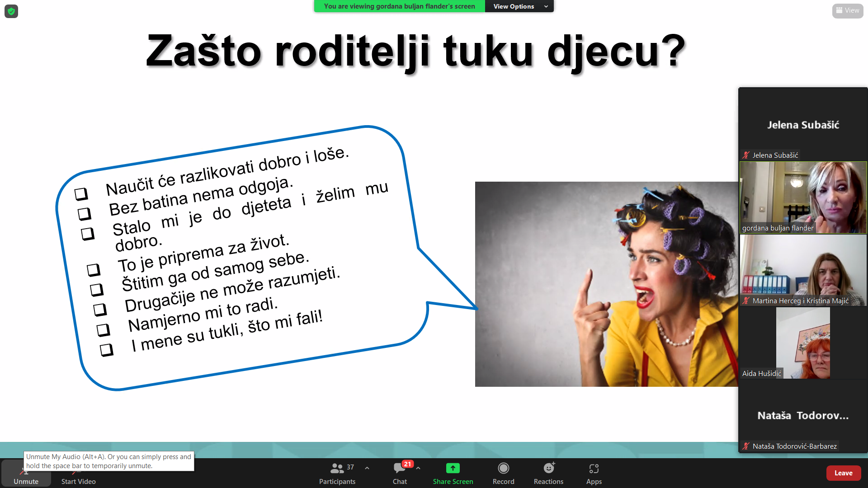This screenshot has width=868, height=488.
Task: Select gordana buljan flander's video thumbnail
Action: pyautogui.click(x=803, y=197)
